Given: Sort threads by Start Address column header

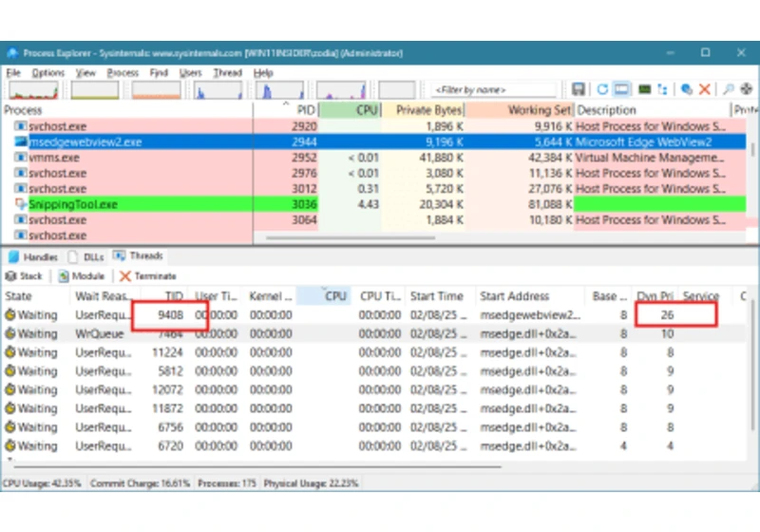Looking at the screenshot, I should (x=529, y=296).
